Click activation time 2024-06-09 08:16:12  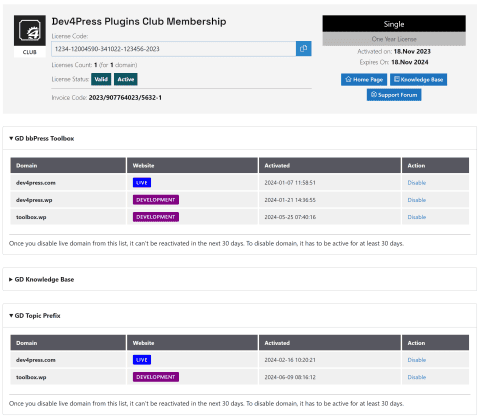pos(290,377)
